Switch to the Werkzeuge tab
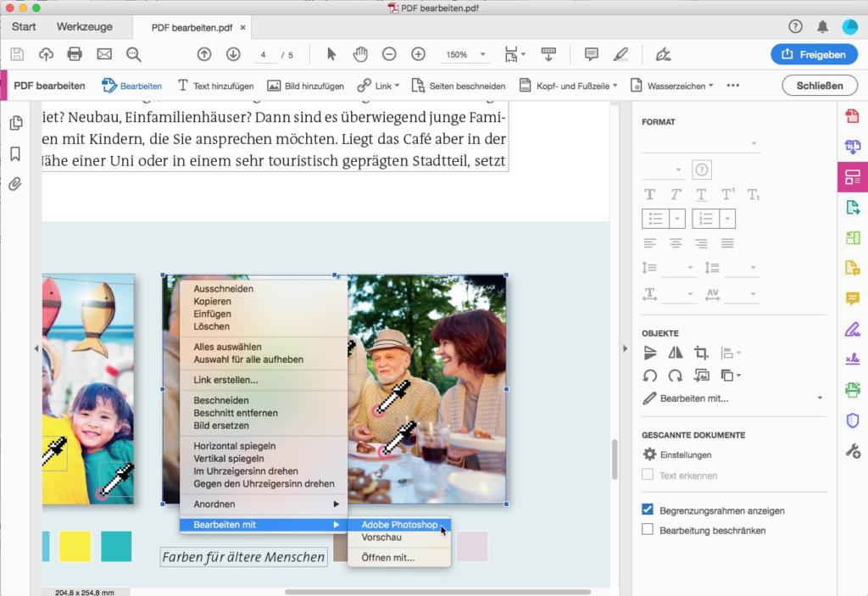 84,26
